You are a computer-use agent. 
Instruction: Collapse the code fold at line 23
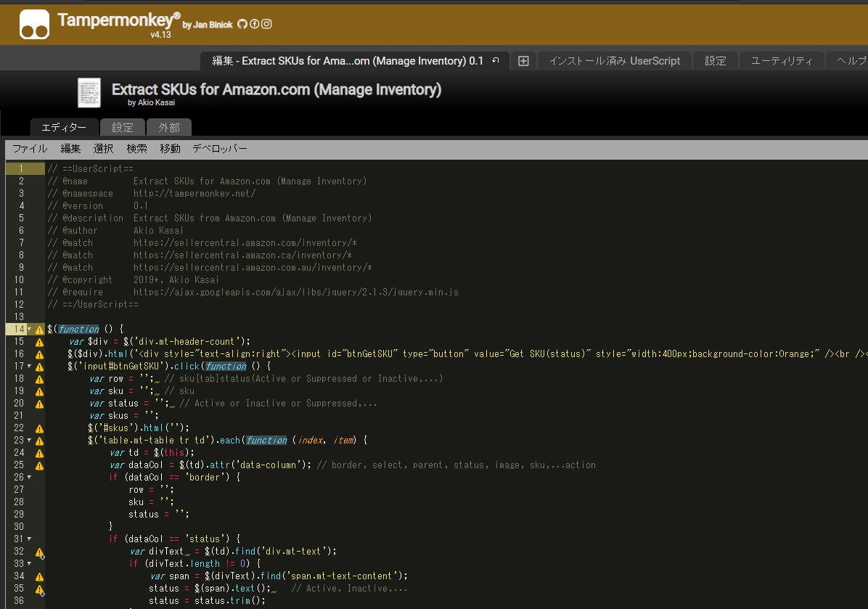click(29, 440)
